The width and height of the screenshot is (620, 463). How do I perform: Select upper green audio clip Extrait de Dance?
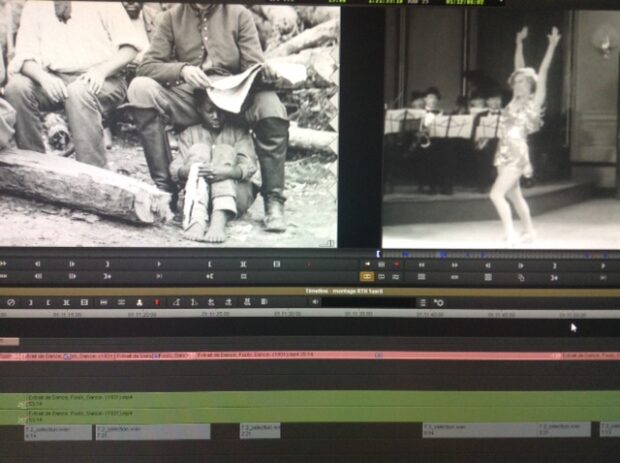point(322,400)
